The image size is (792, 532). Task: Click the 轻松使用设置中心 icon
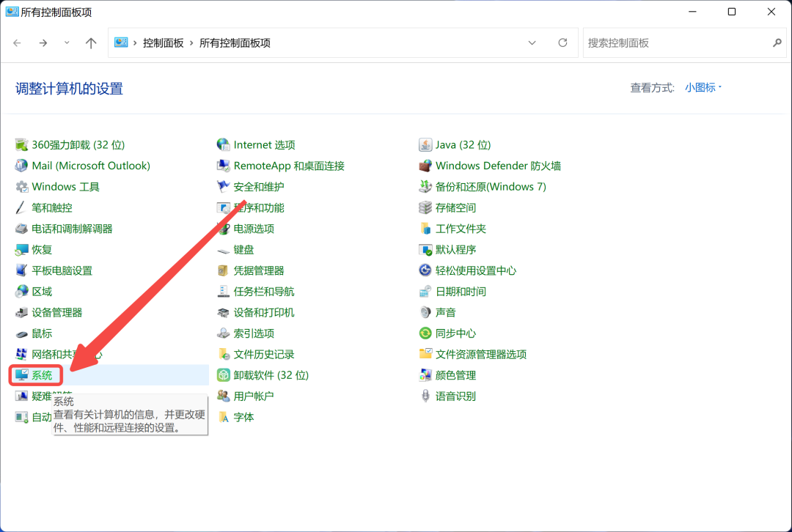(x=425, y=270)
